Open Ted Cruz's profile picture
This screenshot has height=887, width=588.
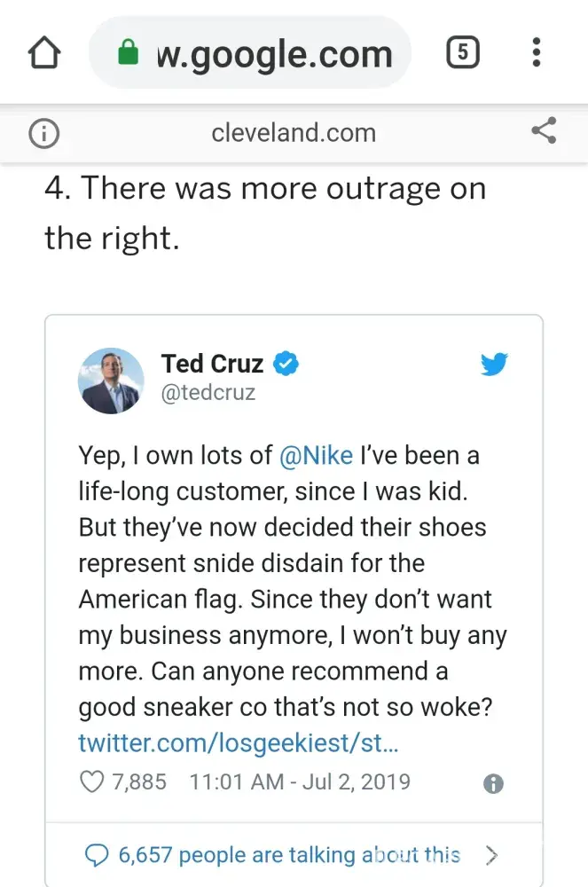(112, 381)
